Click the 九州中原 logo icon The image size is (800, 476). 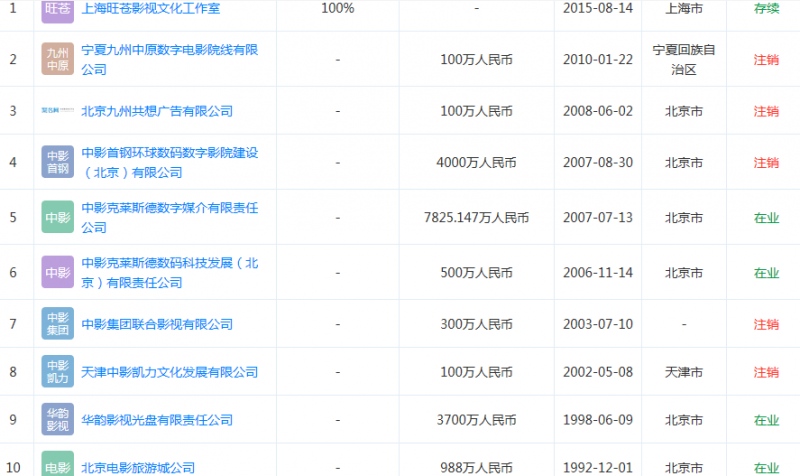(58, 59)
